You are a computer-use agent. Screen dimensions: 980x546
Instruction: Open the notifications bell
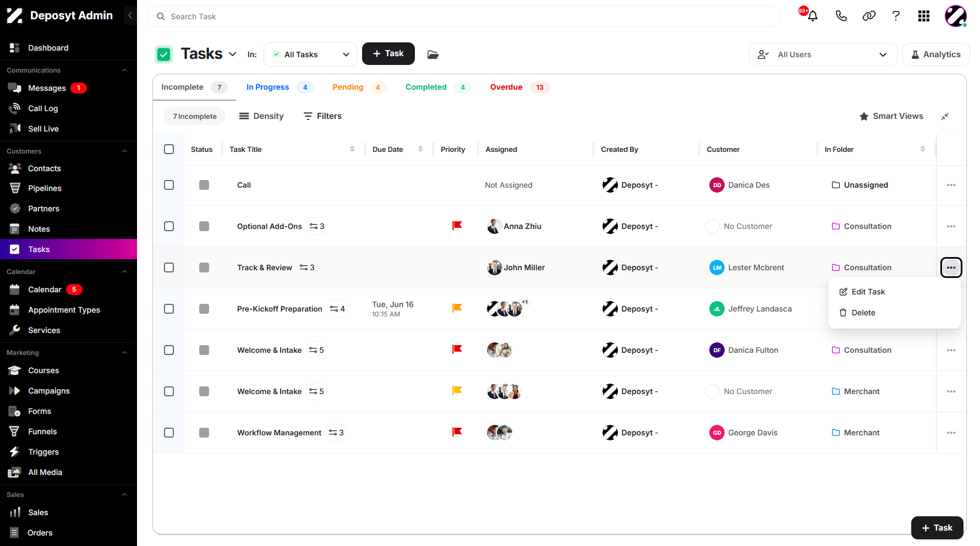(x=812, y=16)
